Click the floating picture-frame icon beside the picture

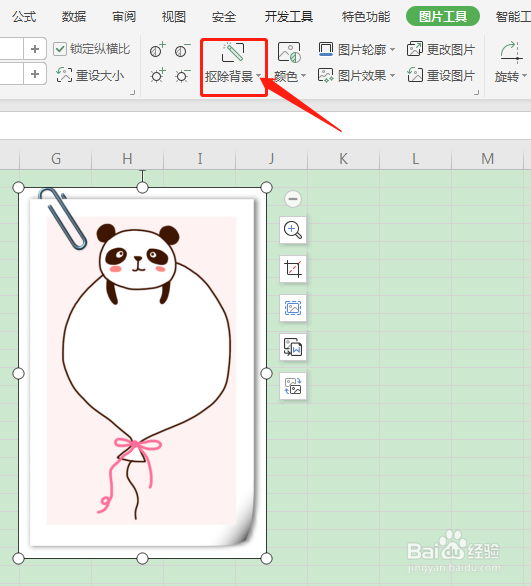tap(293, 308)
